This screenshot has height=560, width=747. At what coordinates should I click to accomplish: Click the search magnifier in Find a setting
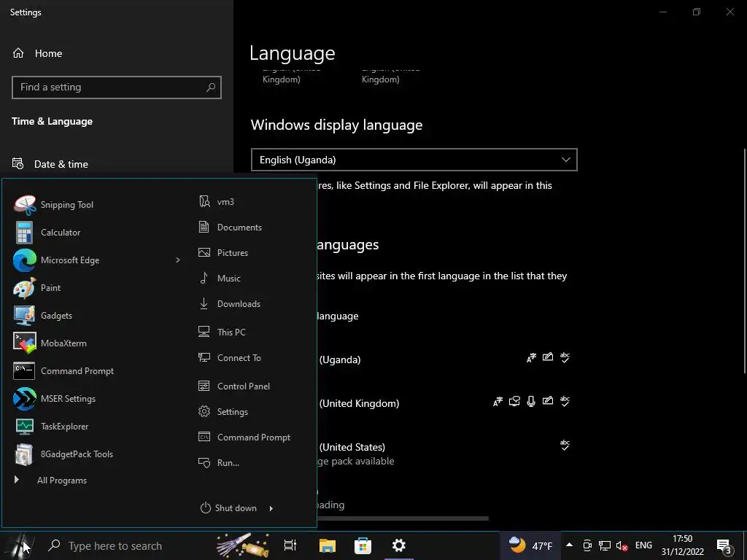(211, 87)
